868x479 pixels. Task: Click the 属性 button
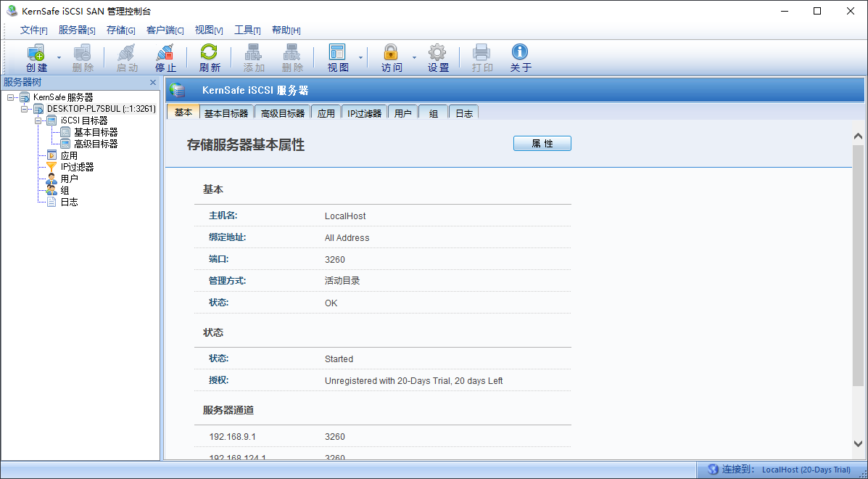[x=542, y=144]
